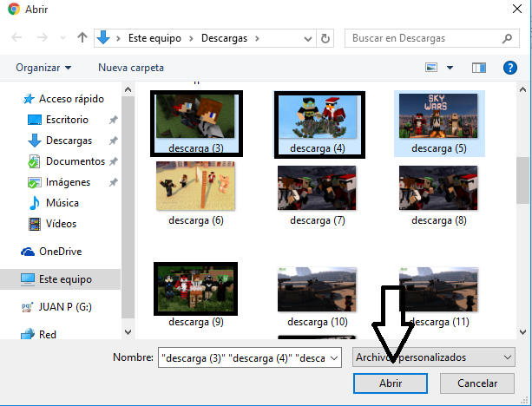This screenshot has width=532, height=406.
Task: Expand chevron after Descargas in address bar
Action: tap(257, 38)
